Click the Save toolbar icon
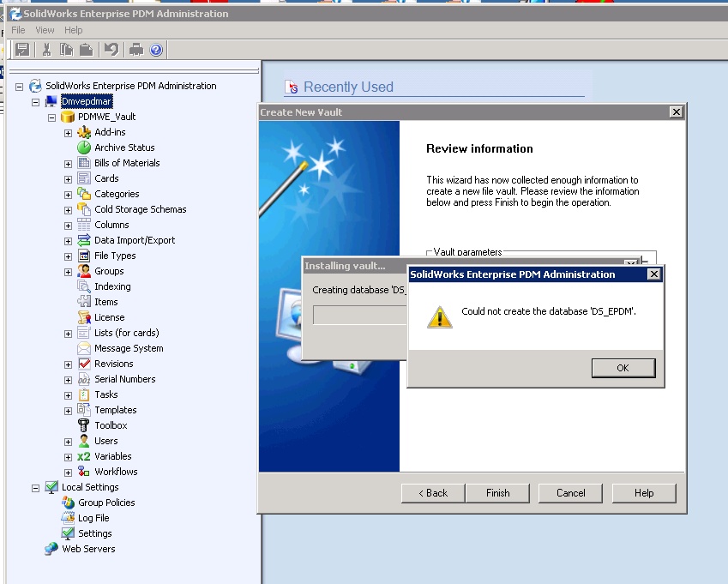The height and width of the screenshot is (584, 728). tap(21, 49)
